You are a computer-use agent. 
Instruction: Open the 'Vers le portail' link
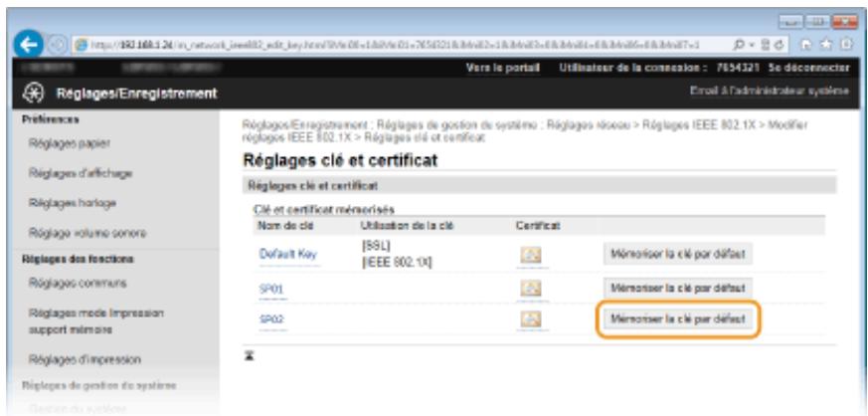[x=503, y=68]
